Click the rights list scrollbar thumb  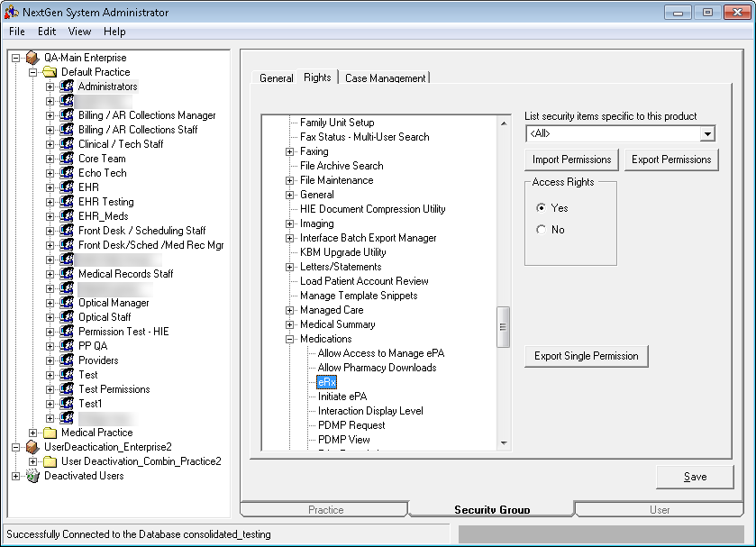coord(504,327)
